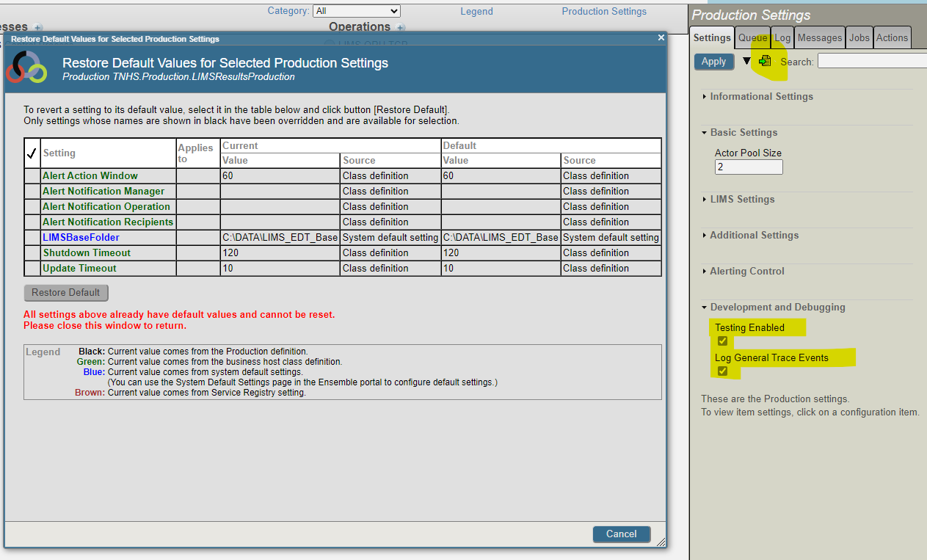Click in the Search field
Viewport: 927px width, 560px height.
coord(872,62)
